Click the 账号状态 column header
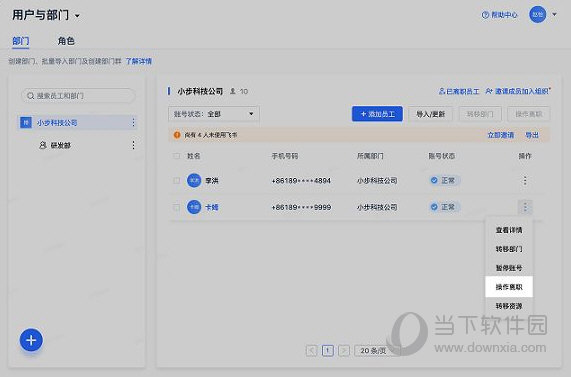This screenshot has width=571, height=377. pos(441,156)
